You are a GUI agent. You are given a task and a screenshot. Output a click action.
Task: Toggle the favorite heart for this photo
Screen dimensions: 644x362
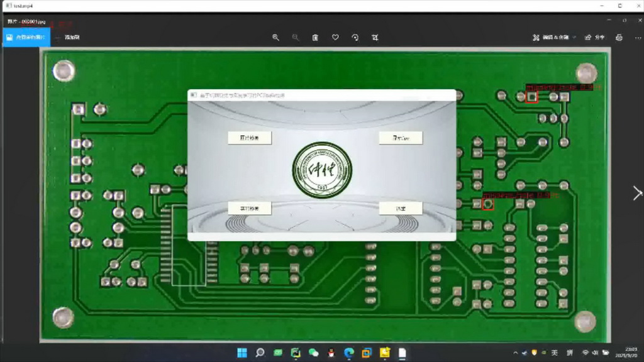pyautogui.click(x=335, y=38)
